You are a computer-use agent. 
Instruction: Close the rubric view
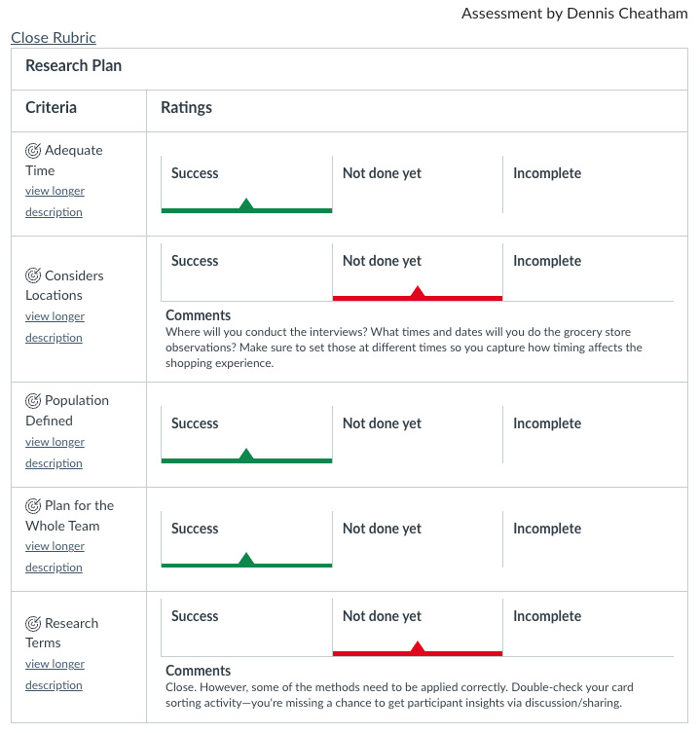54,38
